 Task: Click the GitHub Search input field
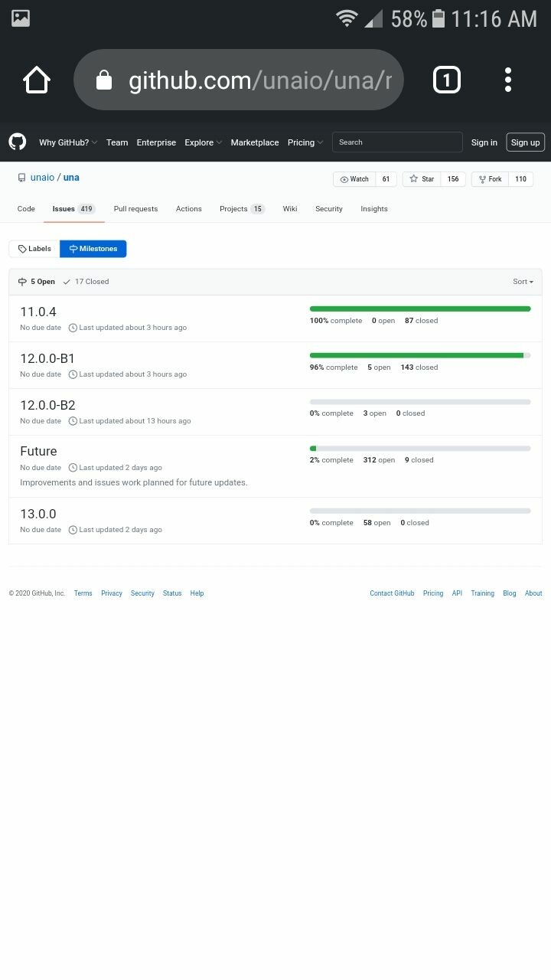click(x=397, y=142)
